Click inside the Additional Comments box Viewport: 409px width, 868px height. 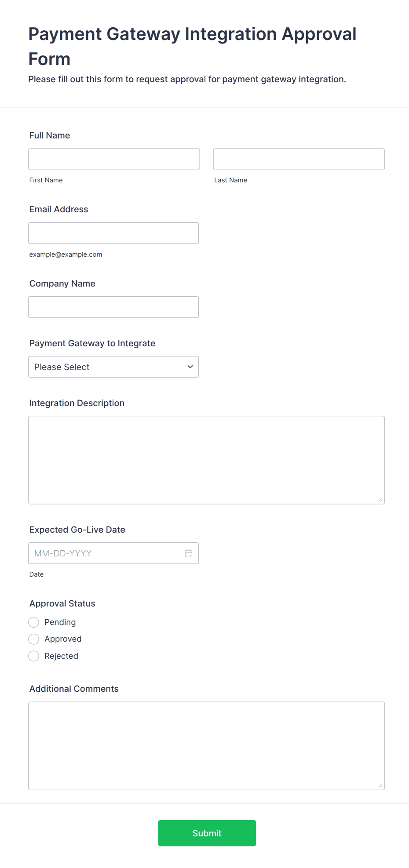click(x=206, y=745)
